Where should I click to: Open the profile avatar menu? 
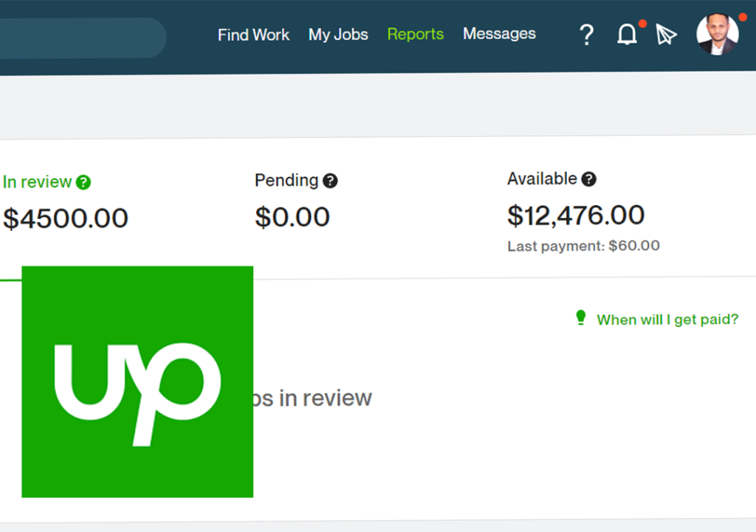718,34
